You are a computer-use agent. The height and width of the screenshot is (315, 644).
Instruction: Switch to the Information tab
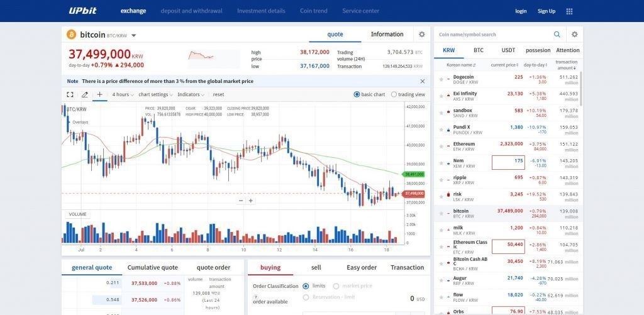click(387, 35)
